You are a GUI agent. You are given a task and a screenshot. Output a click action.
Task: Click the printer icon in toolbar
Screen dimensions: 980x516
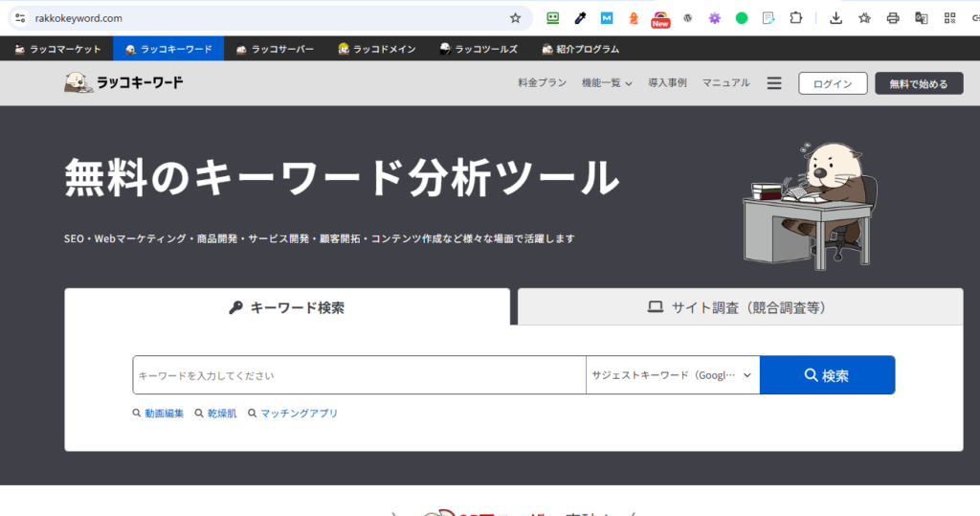[x=893, y=18]
